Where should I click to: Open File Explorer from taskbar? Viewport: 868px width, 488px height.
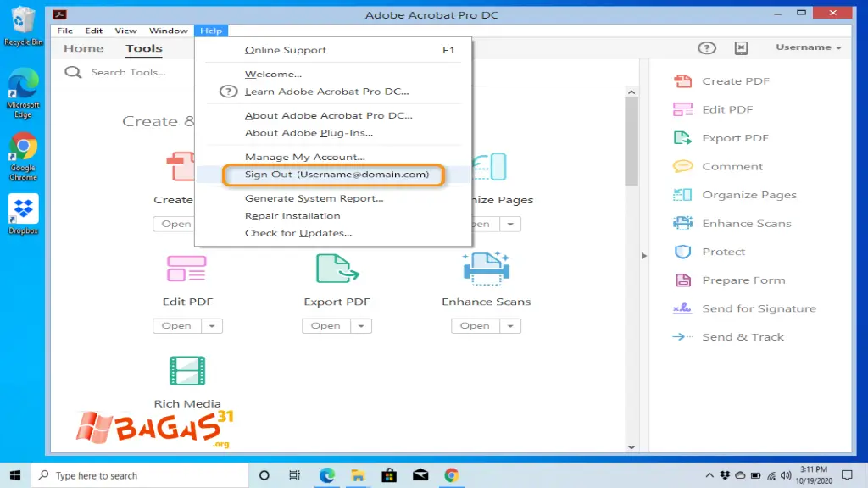coord(359,475)
